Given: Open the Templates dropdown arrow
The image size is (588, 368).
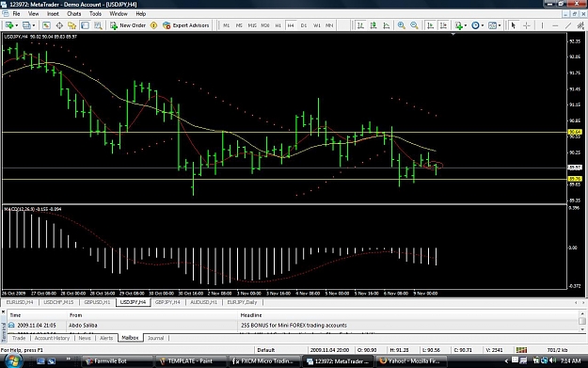Looking at the screenshot, I should [500, 25].
